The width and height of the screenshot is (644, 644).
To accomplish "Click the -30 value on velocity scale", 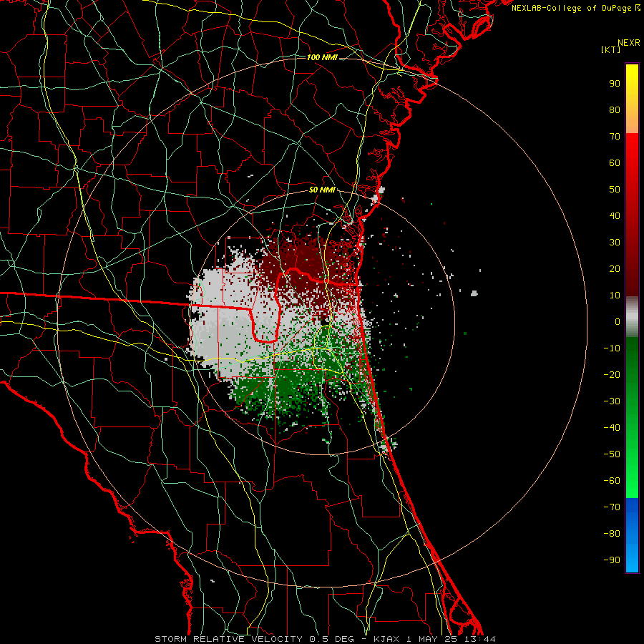I will [x=612, y=401].
